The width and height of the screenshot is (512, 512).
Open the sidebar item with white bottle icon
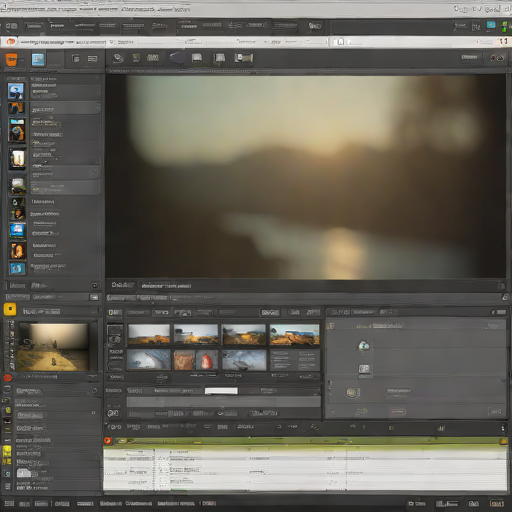[18, 159]
